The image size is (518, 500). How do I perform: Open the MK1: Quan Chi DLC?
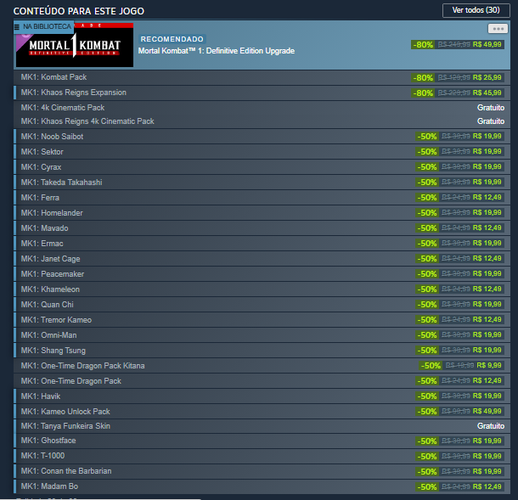pyautogui.click(x=262, y=305)
